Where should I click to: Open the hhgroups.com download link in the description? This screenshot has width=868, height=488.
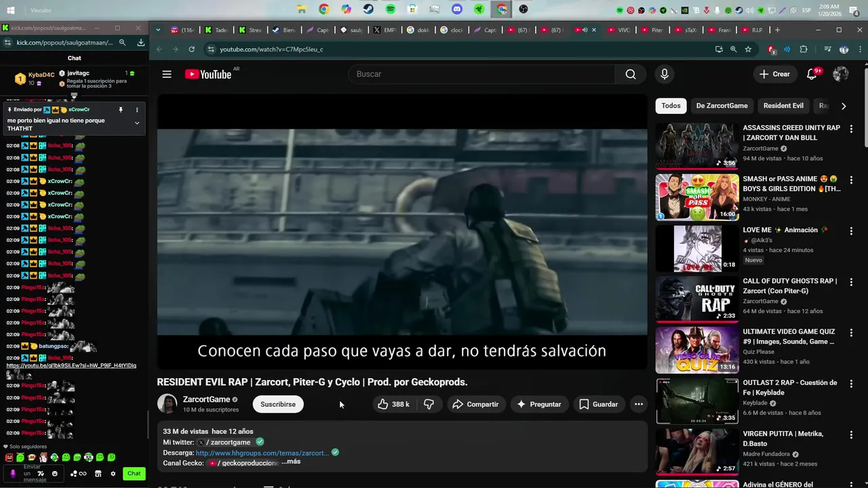point(262,453)
